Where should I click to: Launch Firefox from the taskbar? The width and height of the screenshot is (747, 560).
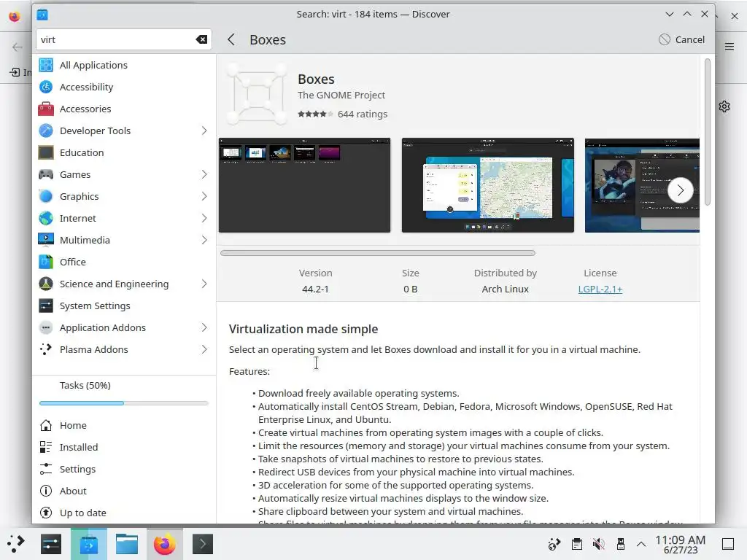(x=164, y=544)
